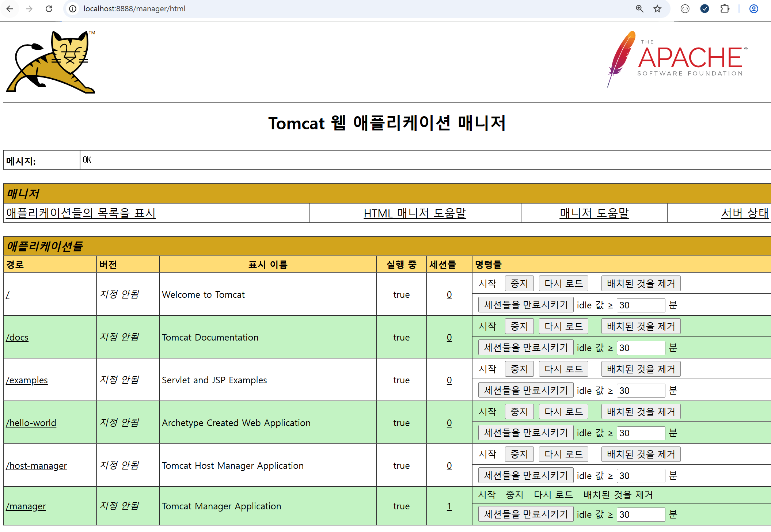Viewport: 771px width, 532px height.
Task: Click the localhost:8888 address bar URL
Action: pos(134,9)
